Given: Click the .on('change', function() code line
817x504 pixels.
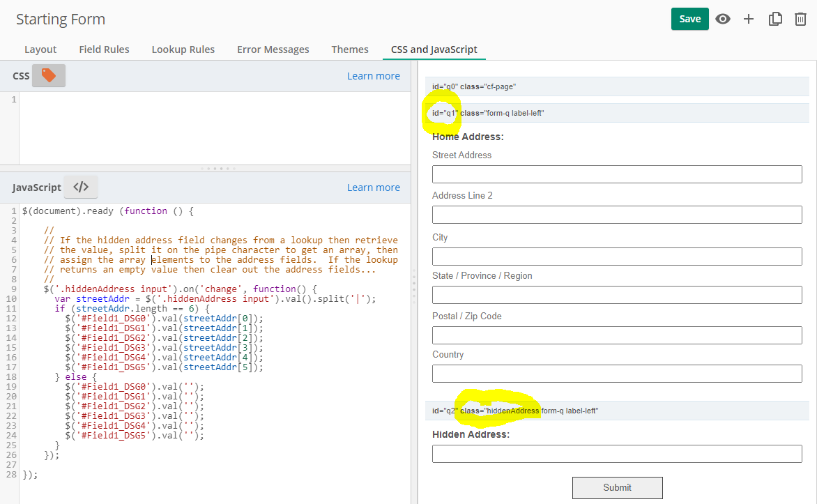Looking at the screenshot, I should click(x=181, y=289).
